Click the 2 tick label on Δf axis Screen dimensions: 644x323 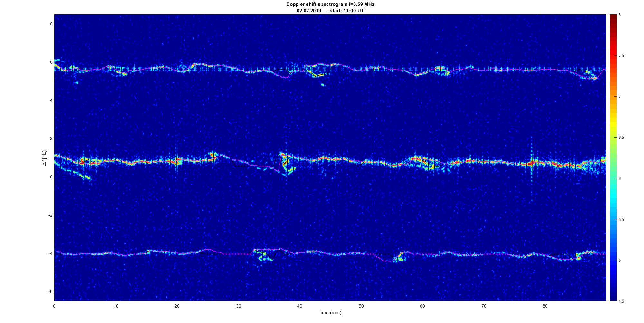coord(51,138)
